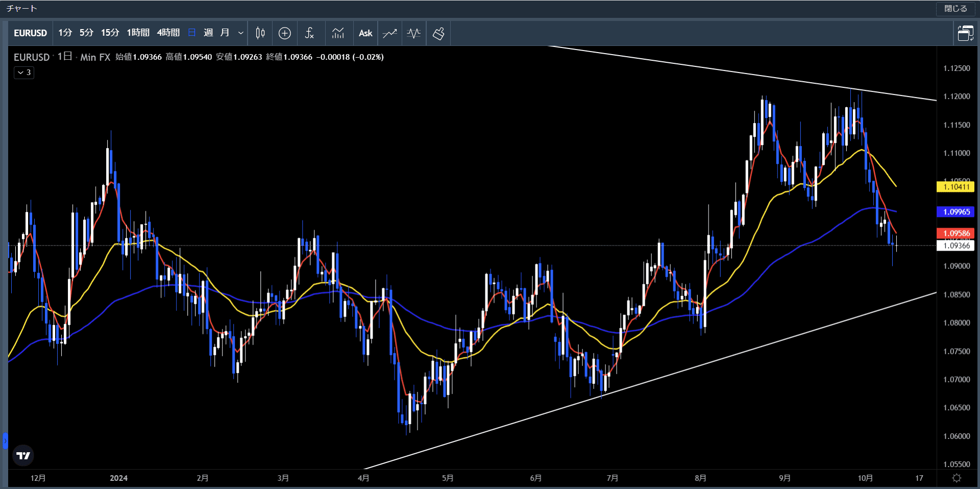Viewport: 980px width, 489px height.
Task: Click the eraser/paint tool icon
Action: click(x=438, y=33)
